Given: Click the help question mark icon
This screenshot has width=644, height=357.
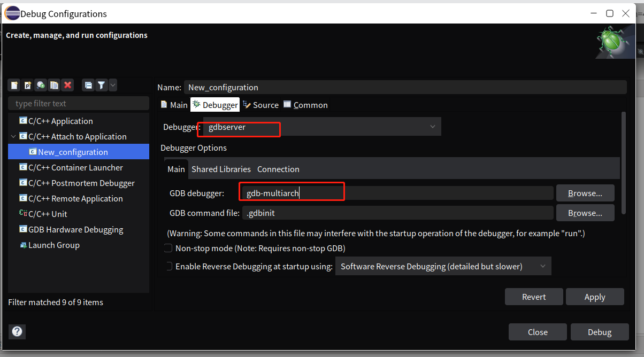Looking at the screenshot, I should point(17,331).
